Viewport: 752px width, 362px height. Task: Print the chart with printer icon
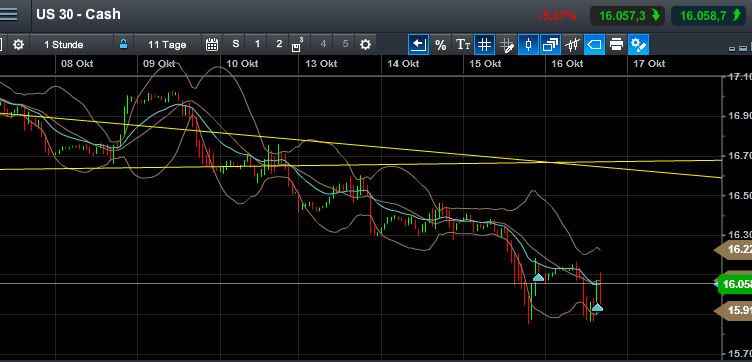(616, 45)
